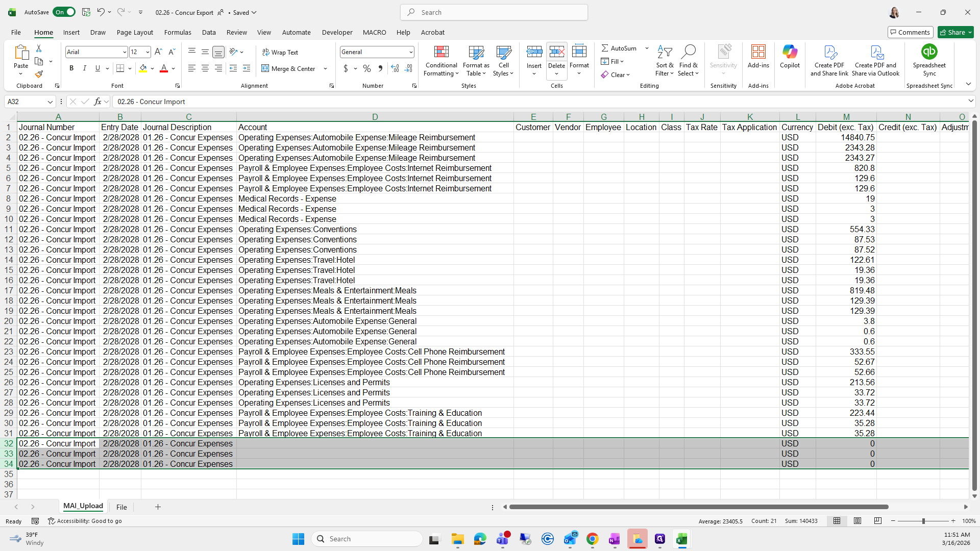Launch the Spreadsheet Sync QuickBooks icon

929,52
